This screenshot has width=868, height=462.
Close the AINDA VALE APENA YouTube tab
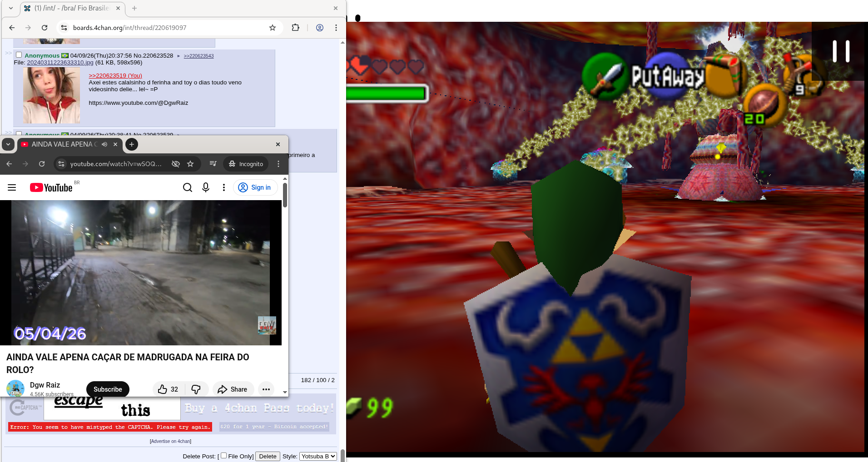click(115, 144)
